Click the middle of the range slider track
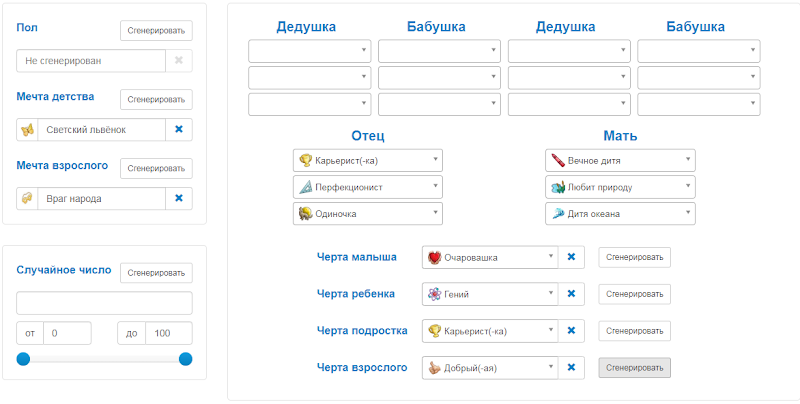800x404 pixels. point(105,359)
